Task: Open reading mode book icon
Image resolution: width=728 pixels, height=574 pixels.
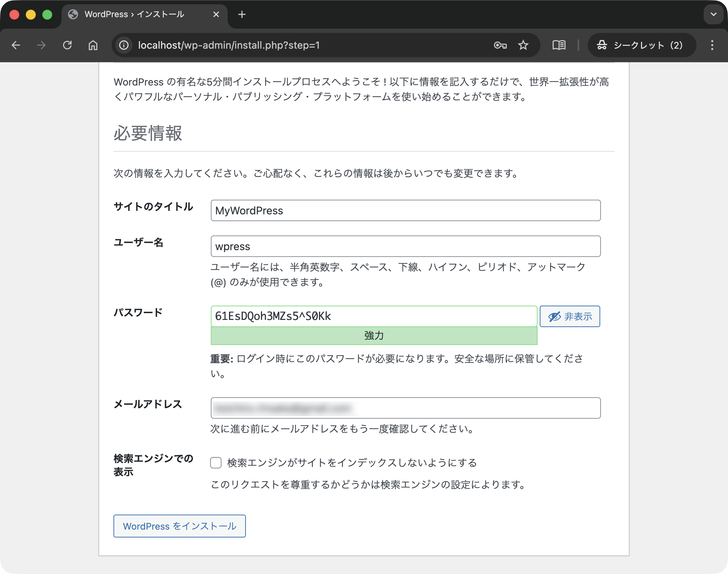Action: pyautogui.click(x=559, y=45)
